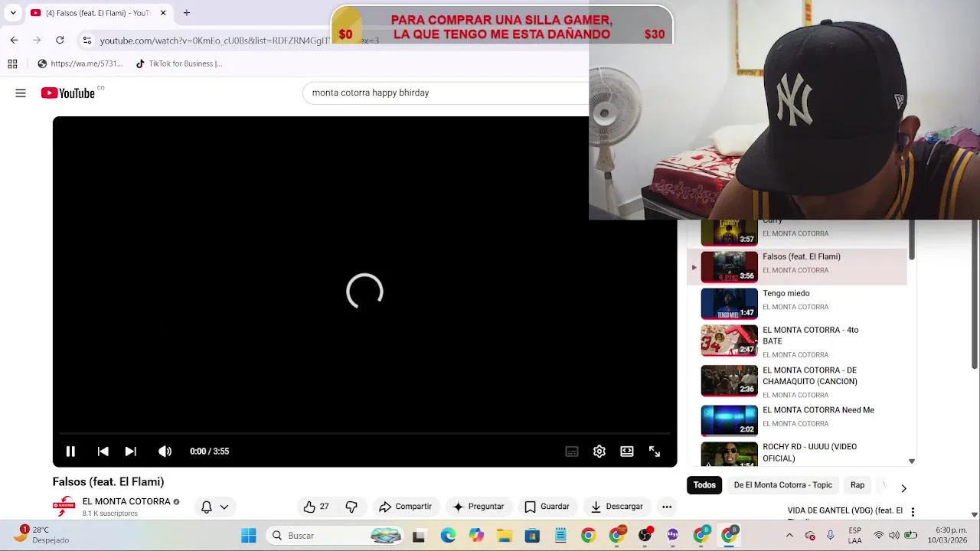Share the video via Compartir

tap(406, 507)
